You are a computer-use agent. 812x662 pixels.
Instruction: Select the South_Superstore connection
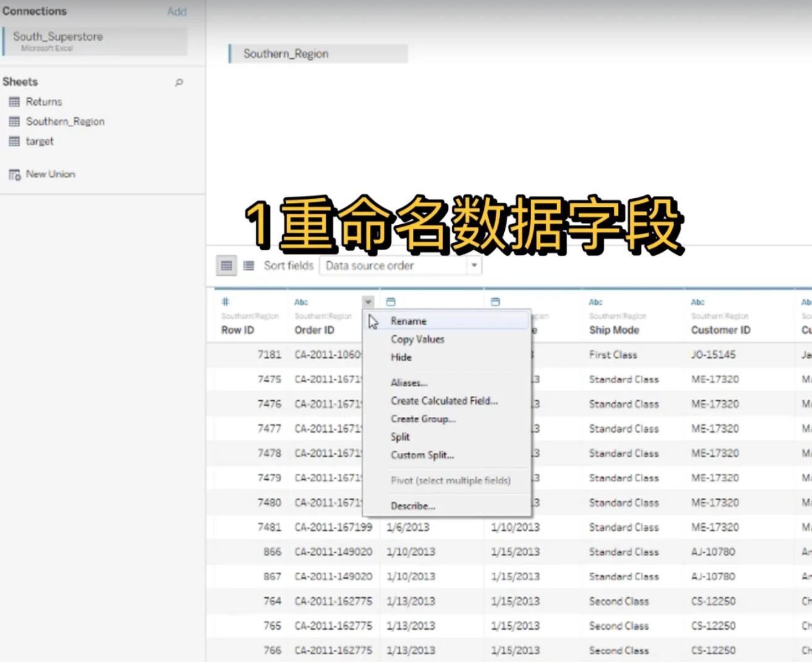[x=95, y=41]
